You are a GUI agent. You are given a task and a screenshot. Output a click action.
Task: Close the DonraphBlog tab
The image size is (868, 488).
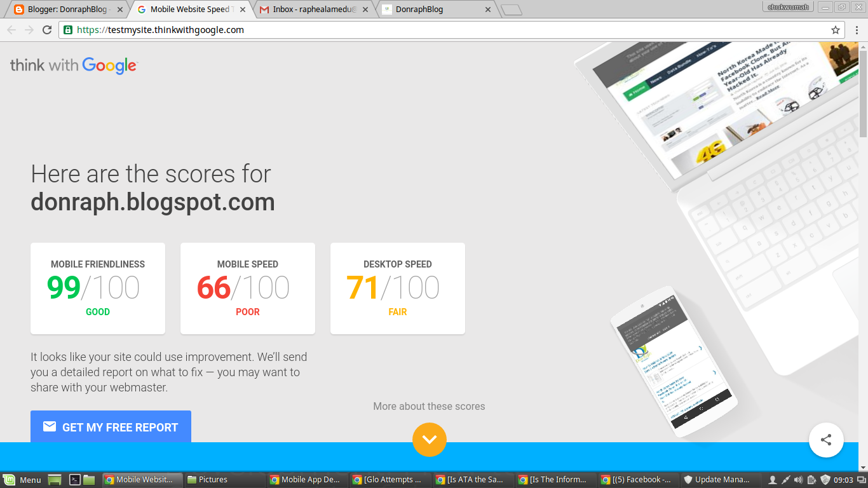click(x=488, y=10)
